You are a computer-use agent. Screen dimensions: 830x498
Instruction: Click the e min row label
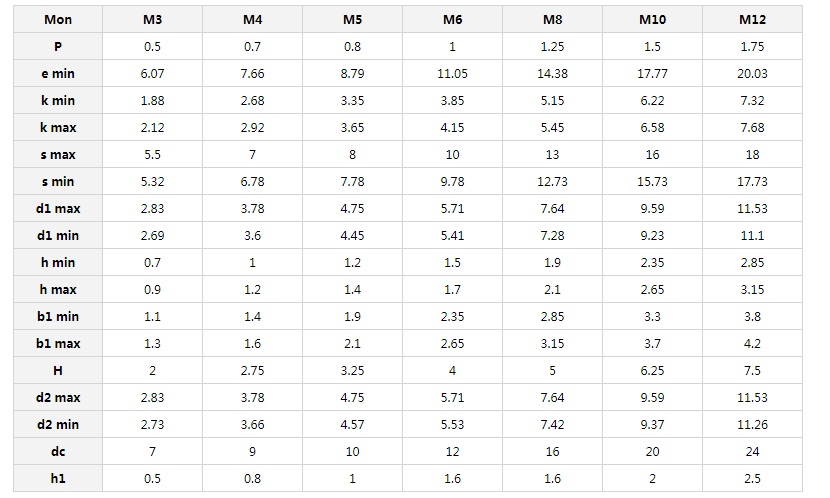coord(58,74)
